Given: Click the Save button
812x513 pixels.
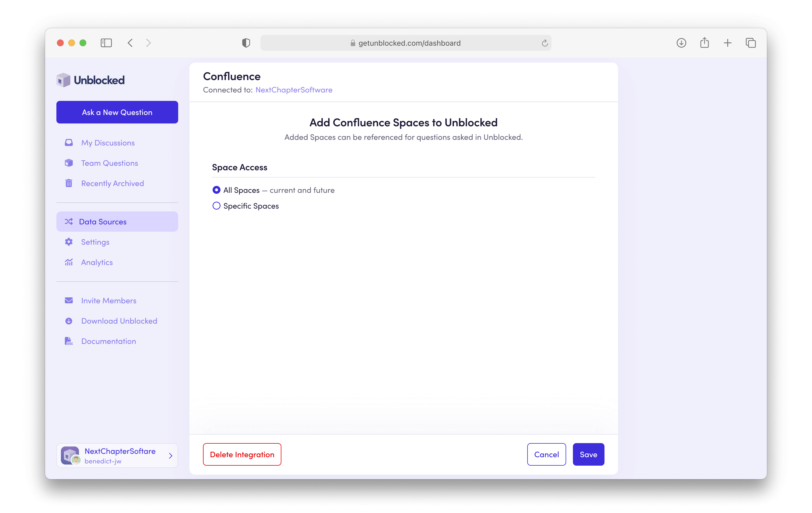Looking at the screenshot, I should pyautogui.click(x=588, y=454).
